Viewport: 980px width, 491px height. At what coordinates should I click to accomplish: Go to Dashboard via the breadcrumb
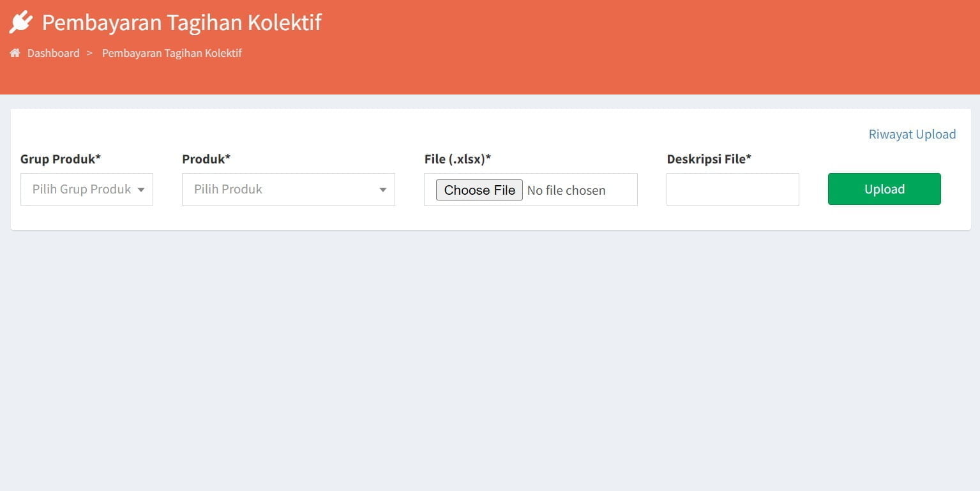pos(53,53)
